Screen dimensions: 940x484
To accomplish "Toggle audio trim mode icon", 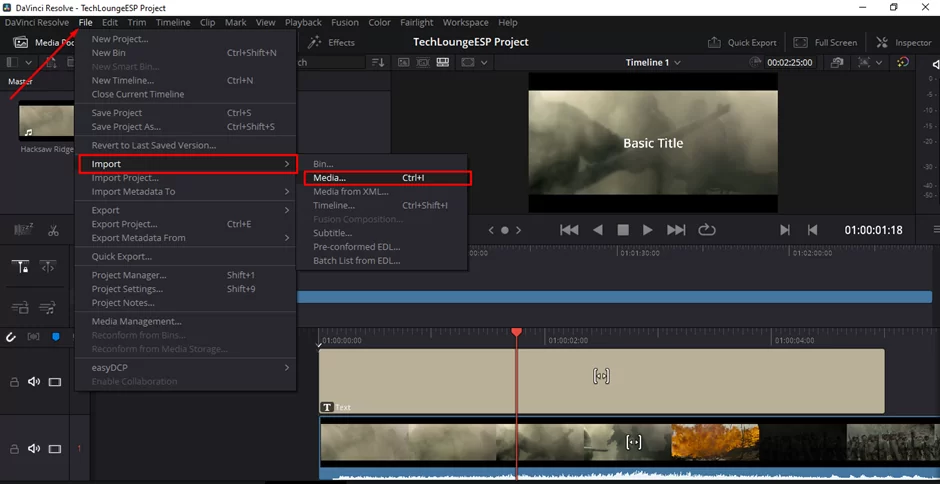I will click(34, 337).
